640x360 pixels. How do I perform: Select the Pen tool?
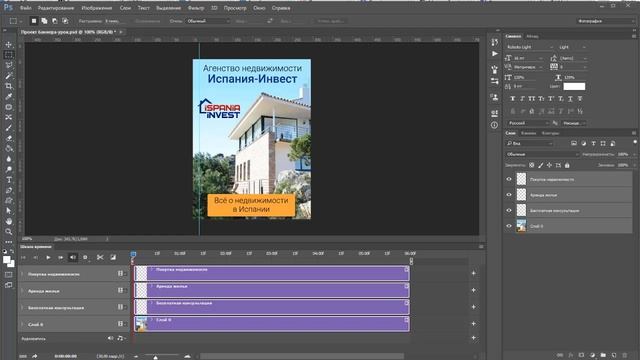[x=9, y=190]
